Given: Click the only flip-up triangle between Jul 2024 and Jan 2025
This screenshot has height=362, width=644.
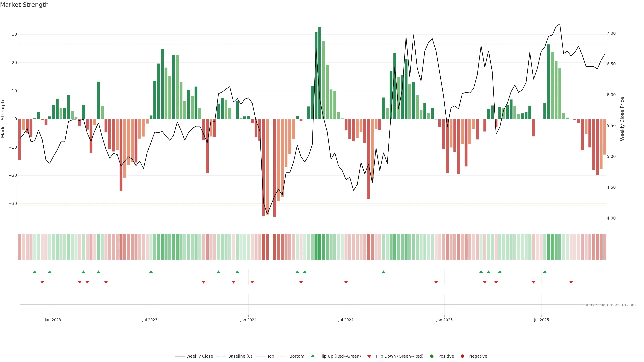Looking at the screenshot, I should (x=384, y=272).
